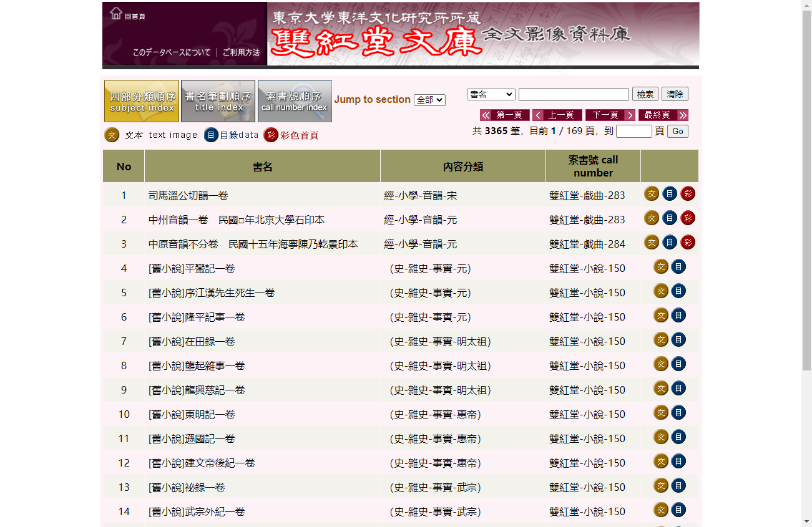
Task: Open catalog data for row 9 龍興慈記
Action: 678,389
